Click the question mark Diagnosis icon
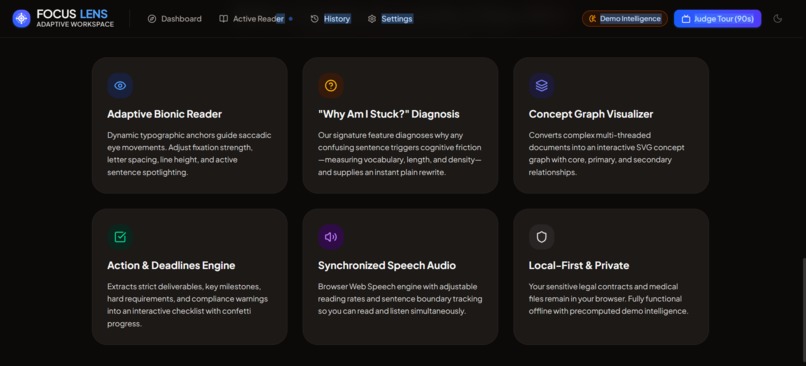The image size is (806, 366). [x=331, y=86]
